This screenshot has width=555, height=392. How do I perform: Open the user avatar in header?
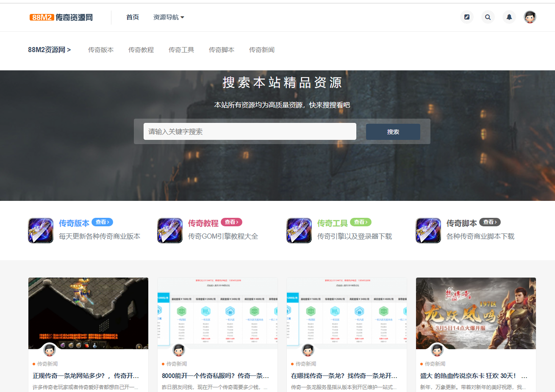click(x=530, y=17)
